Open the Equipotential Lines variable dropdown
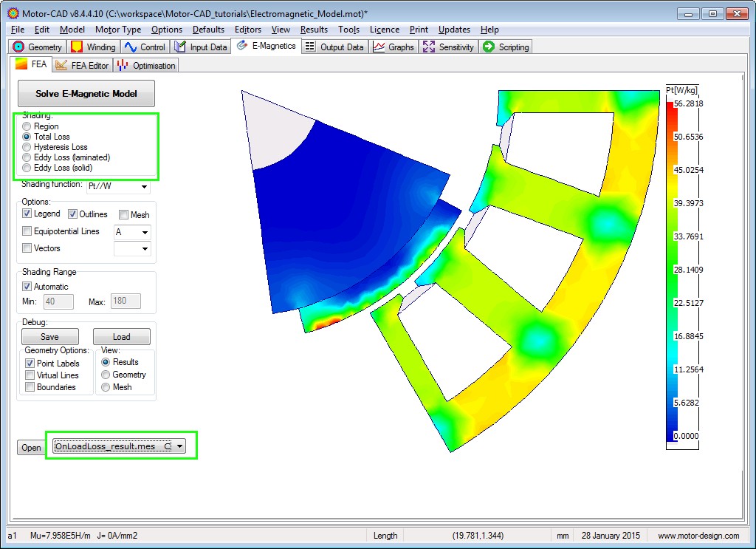756x549 pixels. pyautogui.click(x=145, y=232)
